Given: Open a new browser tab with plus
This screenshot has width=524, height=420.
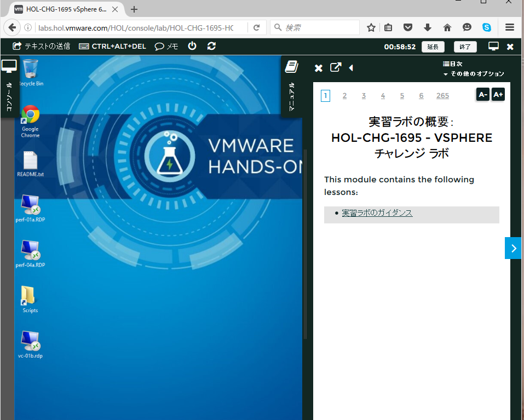Looking at the screenshot, I should coord(134,9).
